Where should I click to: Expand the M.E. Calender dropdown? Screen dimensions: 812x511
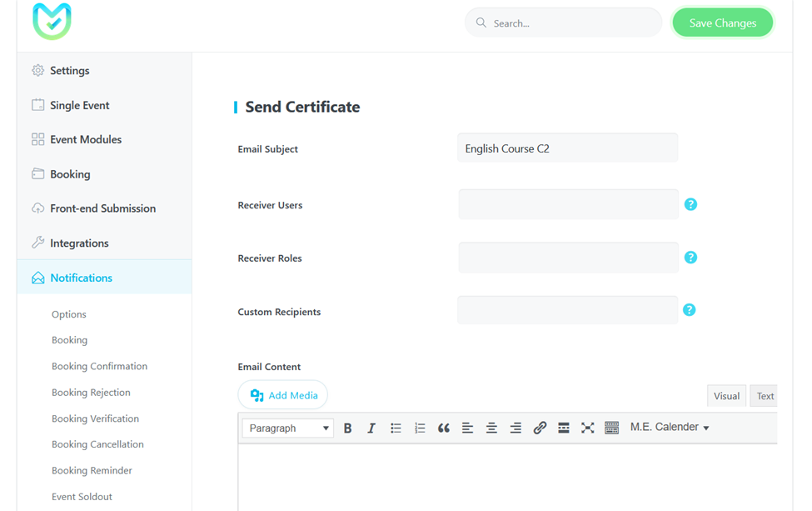(x=669, y=427)
